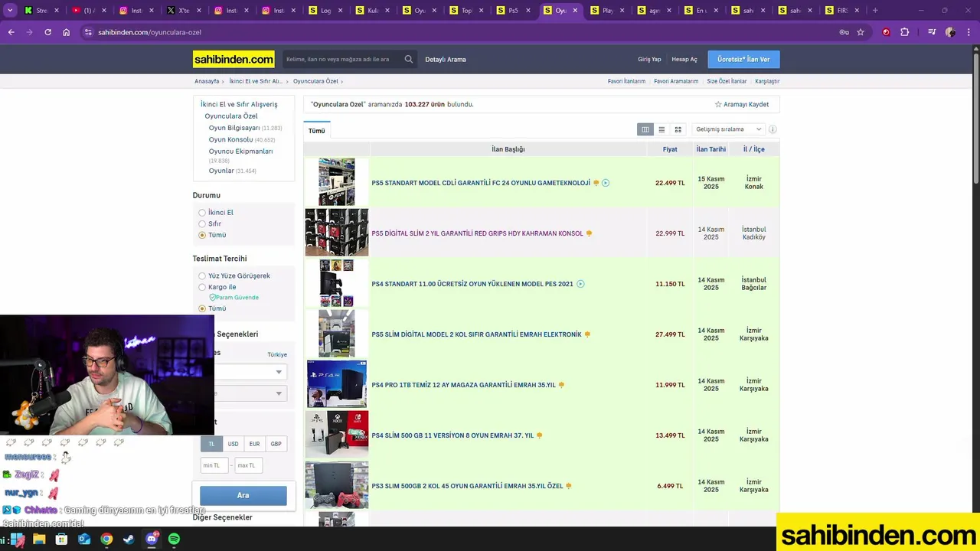
Task: Sort listings by Fiyat column header
Action: click(x=670, y=149)
